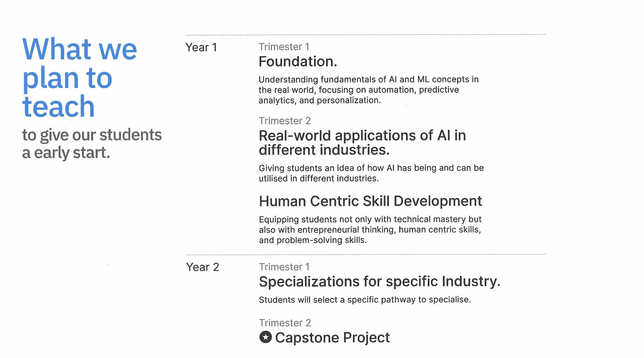This screenshot has height=358, width=644.
Task: Click the "Year 2" label
Action: pyautogui.click(x=203, y=267)
